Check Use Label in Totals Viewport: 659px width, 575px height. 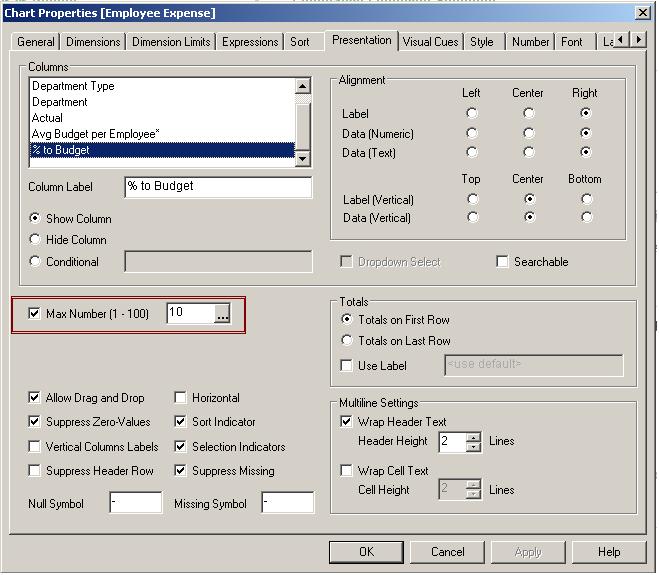pos(346,365)
